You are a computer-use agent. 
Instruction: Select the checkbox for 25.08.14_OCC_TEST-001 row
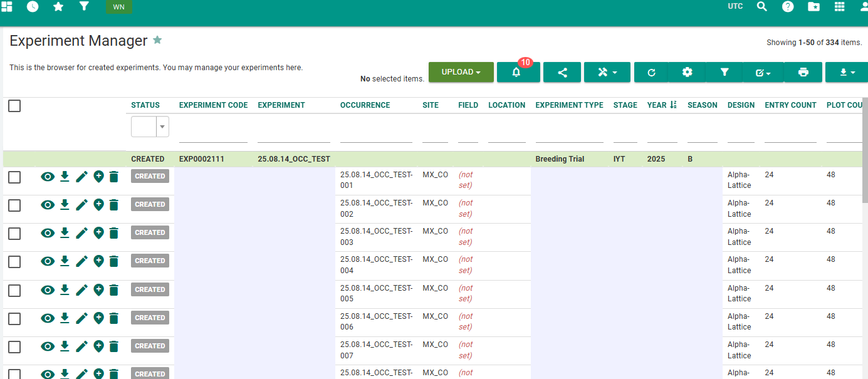tap(14, 177)
